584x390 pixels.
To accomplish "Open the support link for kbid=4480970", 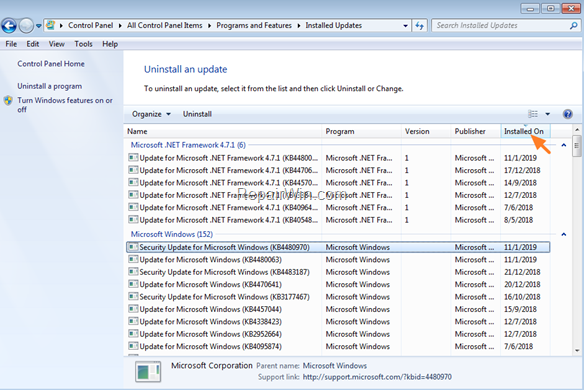I will pos(377,377).
